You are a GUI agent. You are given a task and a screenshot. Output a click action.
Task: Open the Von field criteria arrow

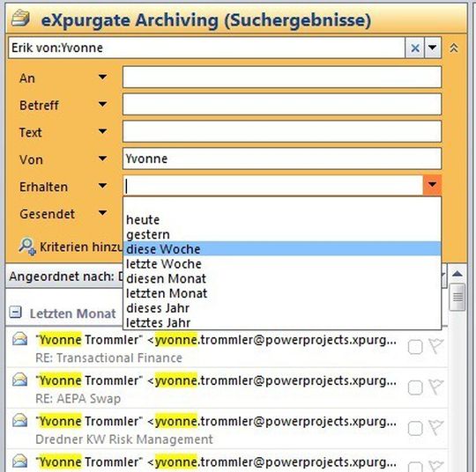click(102, 159)
